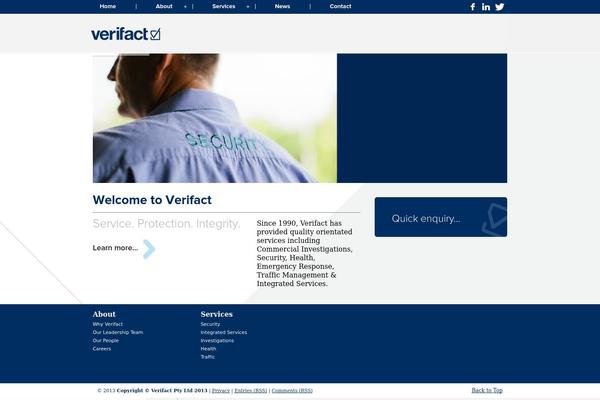Open the News menu item
This screenshot has width=600, height=400.
click(282, 7)
